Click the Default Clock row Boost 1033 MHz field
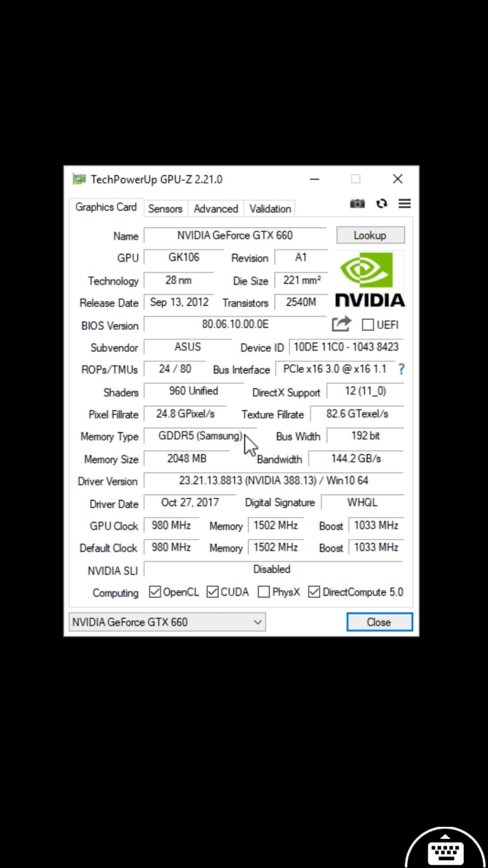Screen dimensions: 488x868 pos(376,547)
